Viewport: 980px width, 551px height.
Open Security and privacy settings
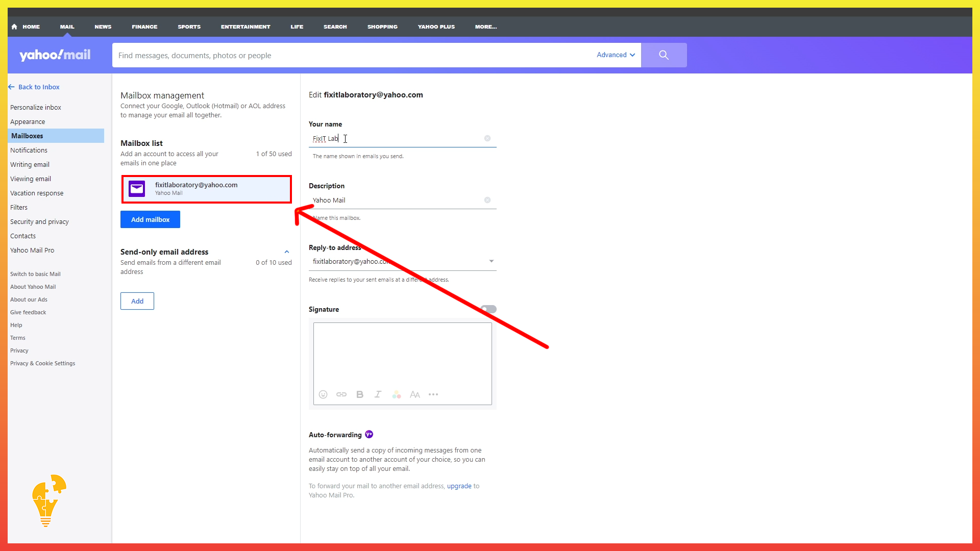point(39,221)
